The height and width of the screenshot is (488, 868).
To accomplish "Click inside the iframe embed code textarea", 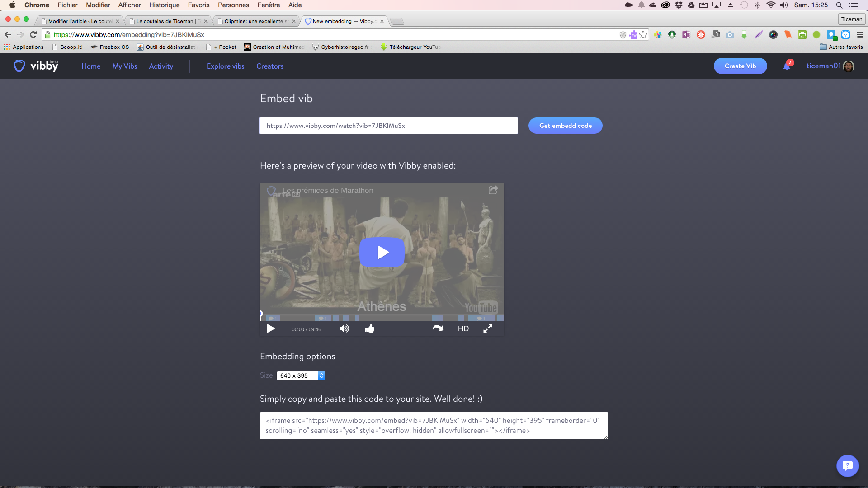I will pyautogui.click(x=434, y=426).
